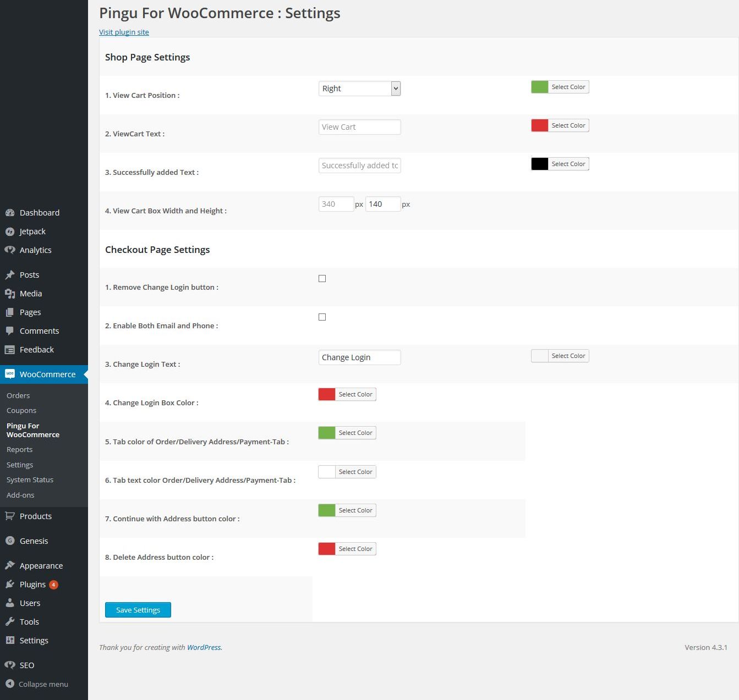Open the Appearance menu
This screenshot has height=700, width=739.
point(41,566)
